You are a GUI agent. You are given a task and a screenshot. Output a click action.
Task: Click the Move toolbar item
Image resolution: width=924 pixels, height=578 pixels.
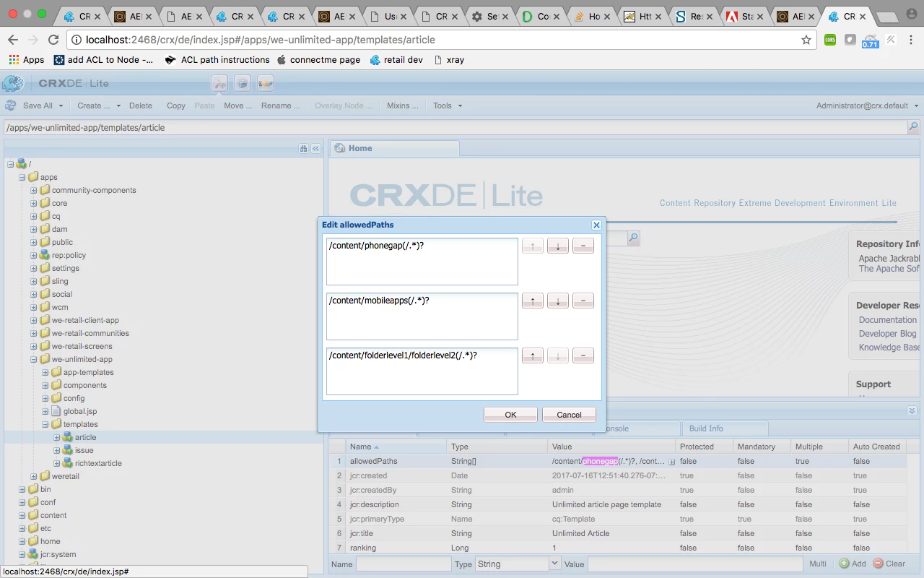pyautogui.click(x=238, y=105)
